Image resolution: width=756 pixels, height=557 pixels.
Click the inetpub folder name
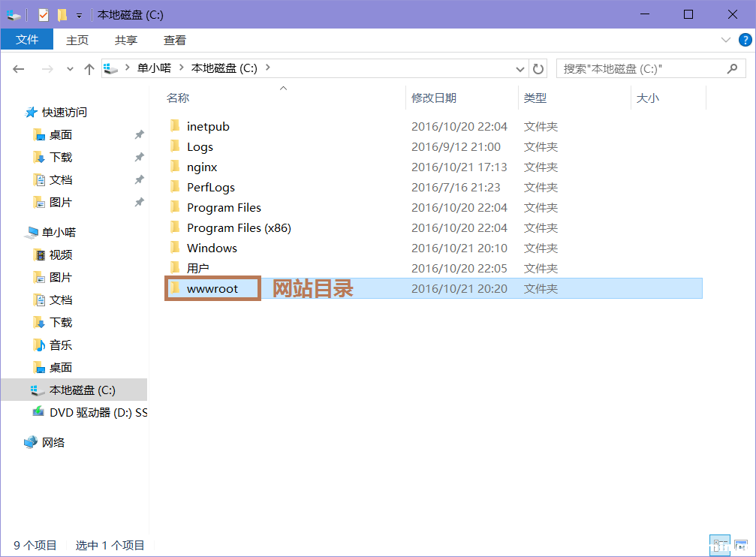point(208,126)
